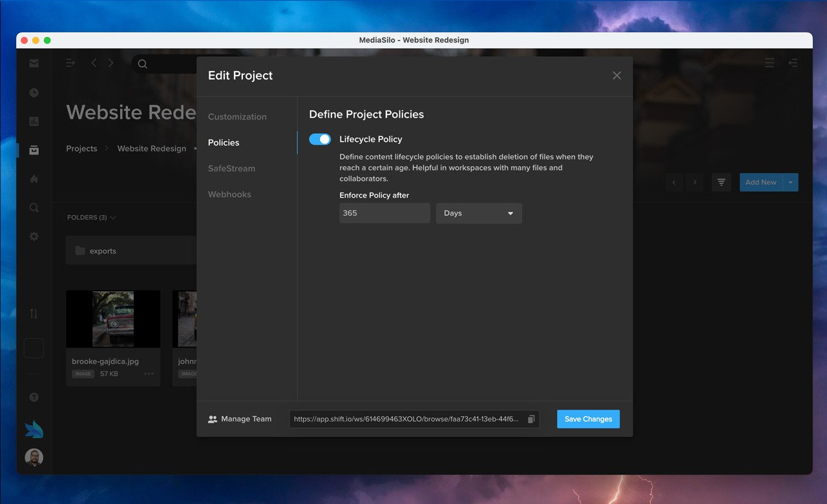The image size is (827, 504).
Task: Open the flame icon in sidebar
Action: (34, 179)
